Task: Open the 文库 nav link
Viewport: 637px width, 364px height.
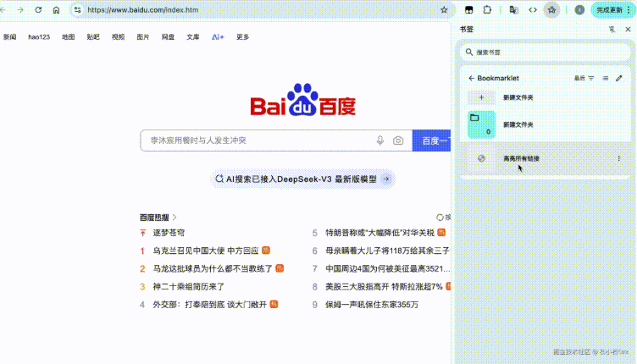Action: (x=193, y=37)
